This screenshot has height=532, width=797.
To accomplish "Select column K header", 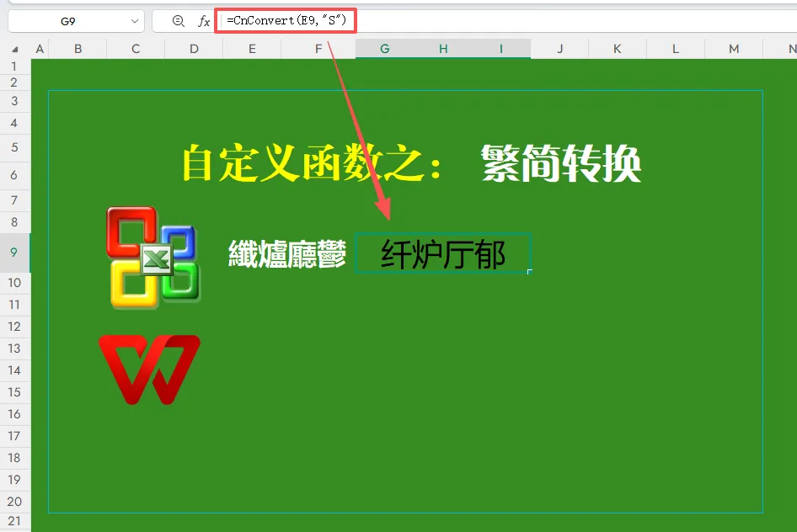I will click(x=618, y=49).
